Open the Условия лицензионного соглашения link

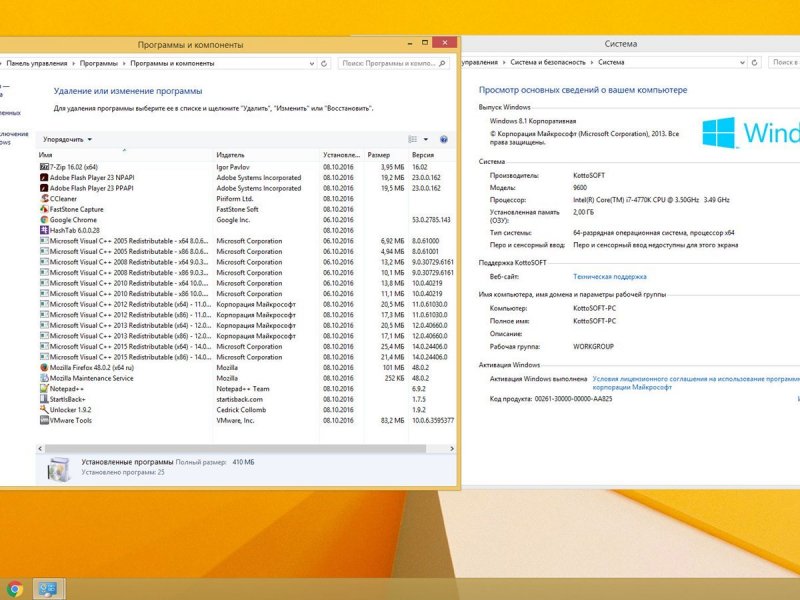pos(696,383)
